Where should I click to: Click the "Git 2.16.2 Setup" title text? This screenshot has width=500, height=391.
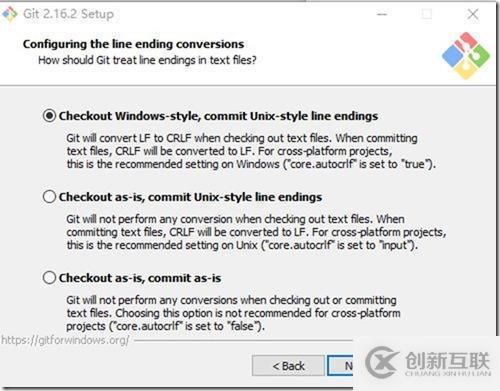pyautogui.click(x=68, y=14)
